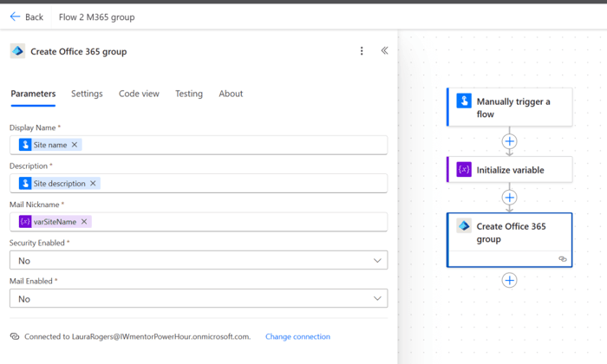
Task: Remove the Site description token
Action: (93, 184)
